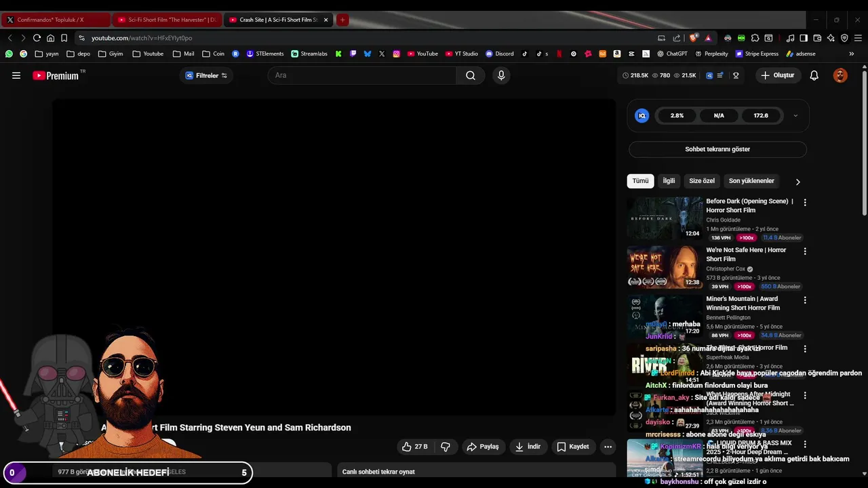The height and width of the screenshot is (488, 868).
Task: Share this page from address bar
Action: coord(676,38)
